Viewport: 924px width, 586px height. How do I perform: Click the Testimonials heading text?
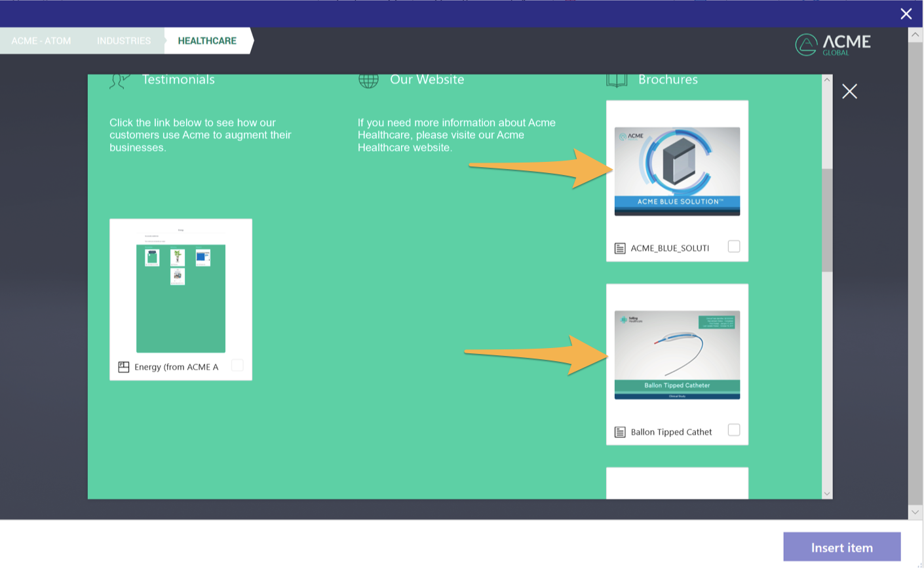coord(178,80)
